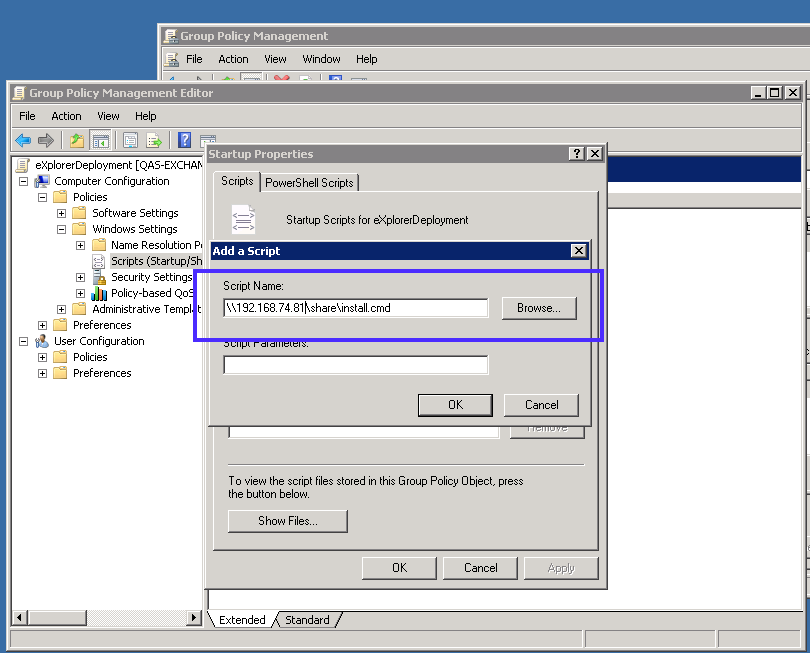Click the Startup Properties help question mark button

(x=577, y=153)
